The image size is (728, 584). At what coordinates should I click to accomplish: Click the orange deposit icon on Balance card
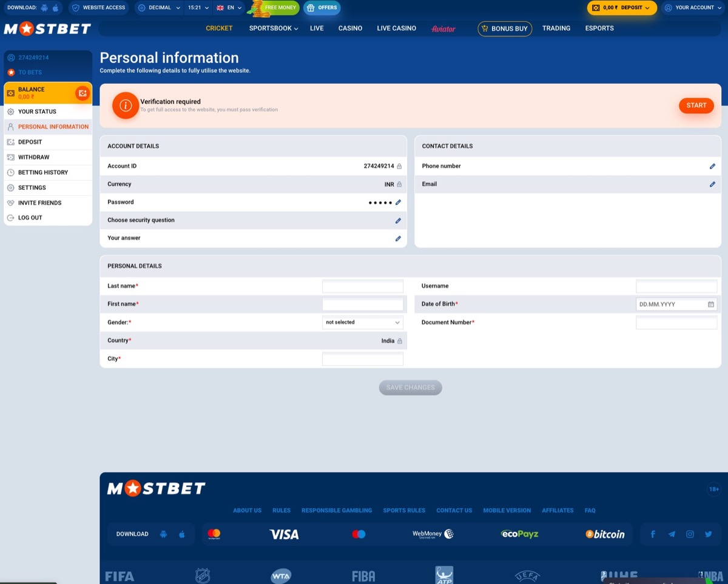tap(82, 93)
